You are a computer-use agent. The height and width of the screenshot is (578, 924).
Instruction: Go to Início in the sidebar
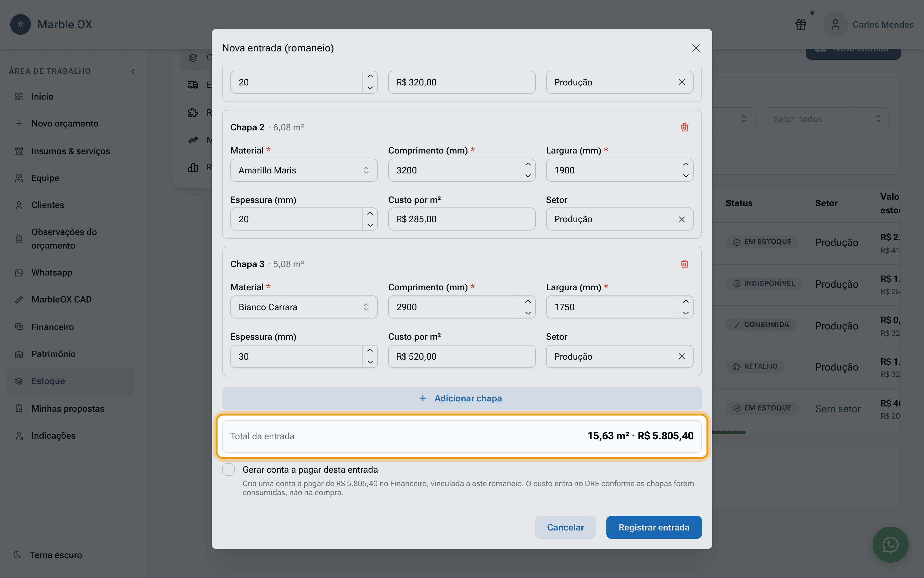71,96
